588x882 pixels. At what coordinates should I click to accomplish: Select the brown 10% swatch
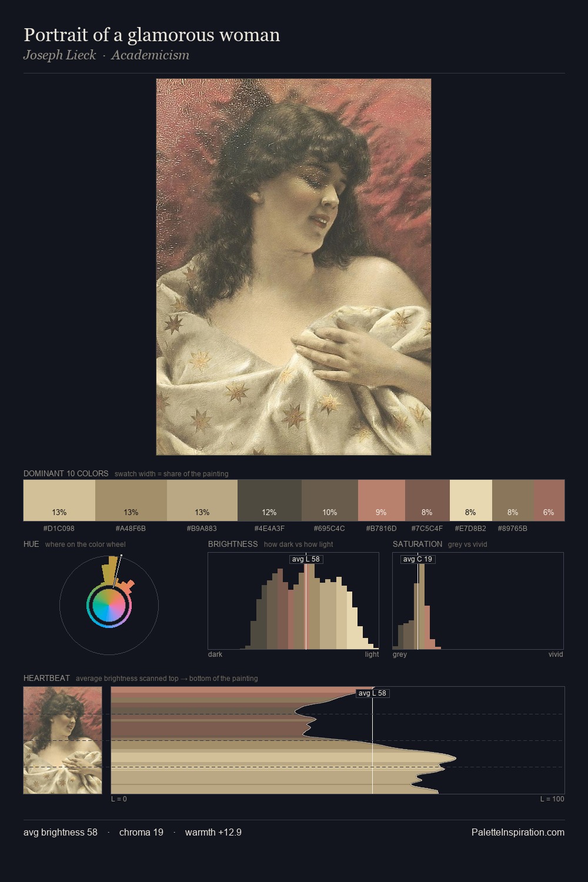pos(329,500)
